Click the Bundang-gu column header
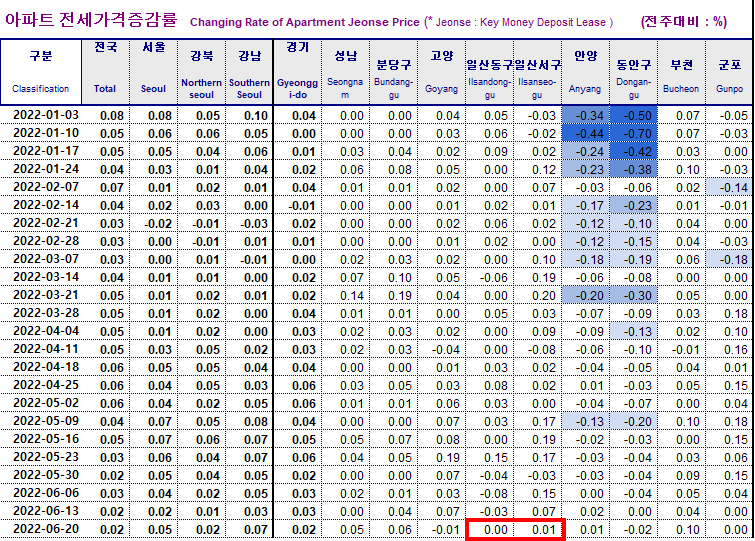This screenshot has width=755, height=541. point(394,72)
